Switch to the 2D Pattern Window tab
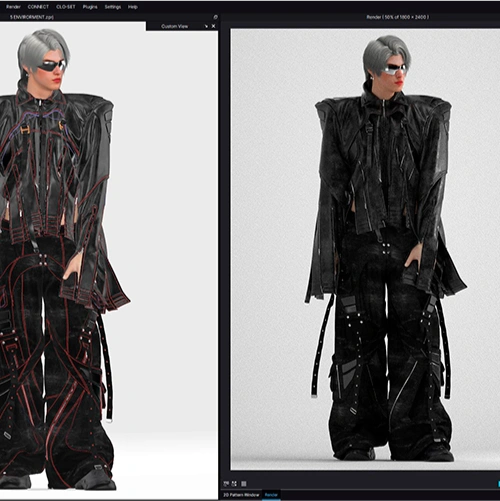The height and width of the screenshot is (501, 500). [241, 495]
